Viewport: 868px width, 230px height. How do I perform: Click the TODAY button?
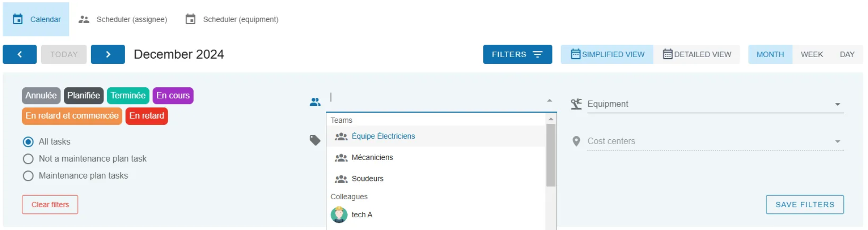pyautogui.click(x=64, y=54)
